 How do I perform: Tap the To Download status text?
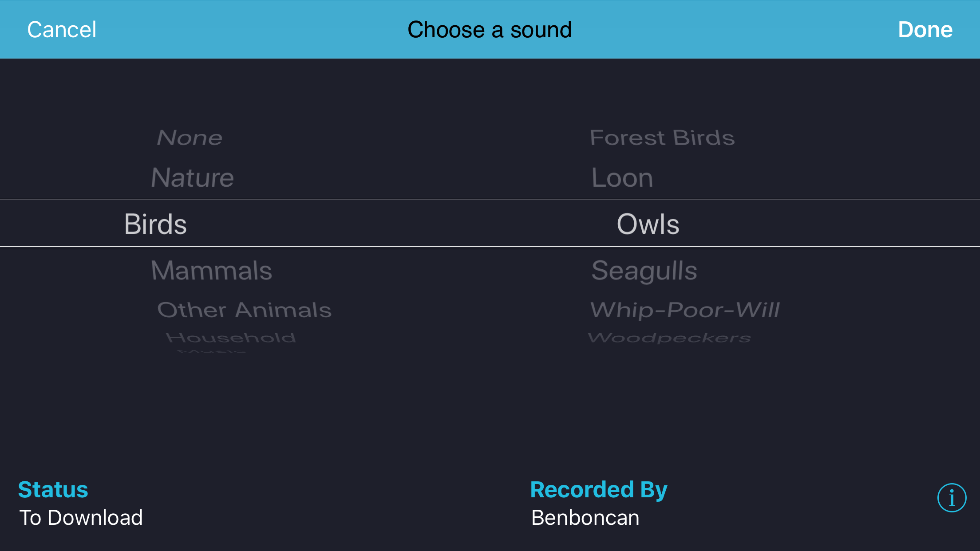click(x=81, y=517)
